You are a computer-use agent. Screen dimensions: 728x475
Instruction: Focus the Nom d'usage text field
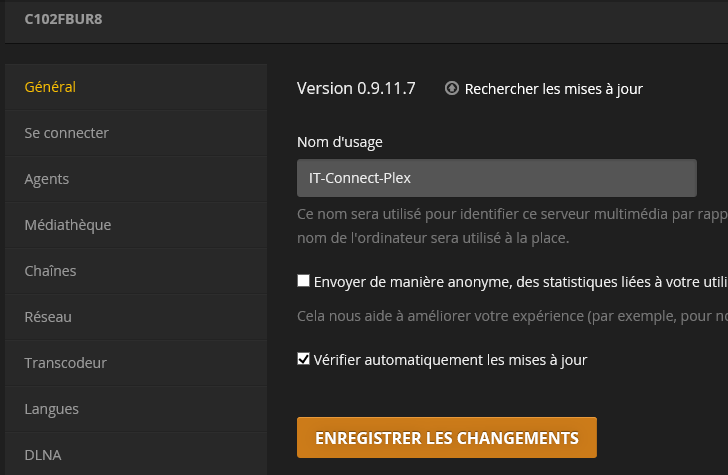(496, 179)
